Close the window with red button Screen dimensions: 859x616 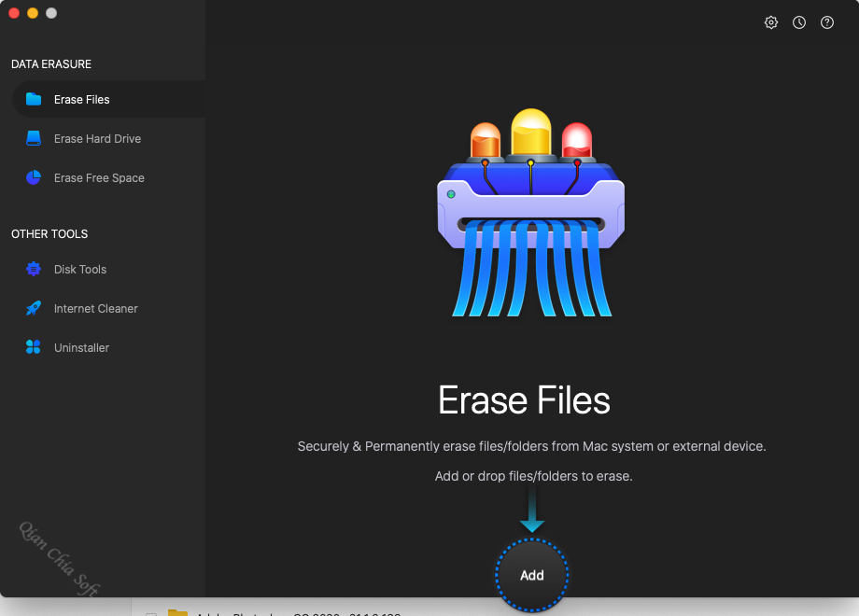click(x=14, y=13)
